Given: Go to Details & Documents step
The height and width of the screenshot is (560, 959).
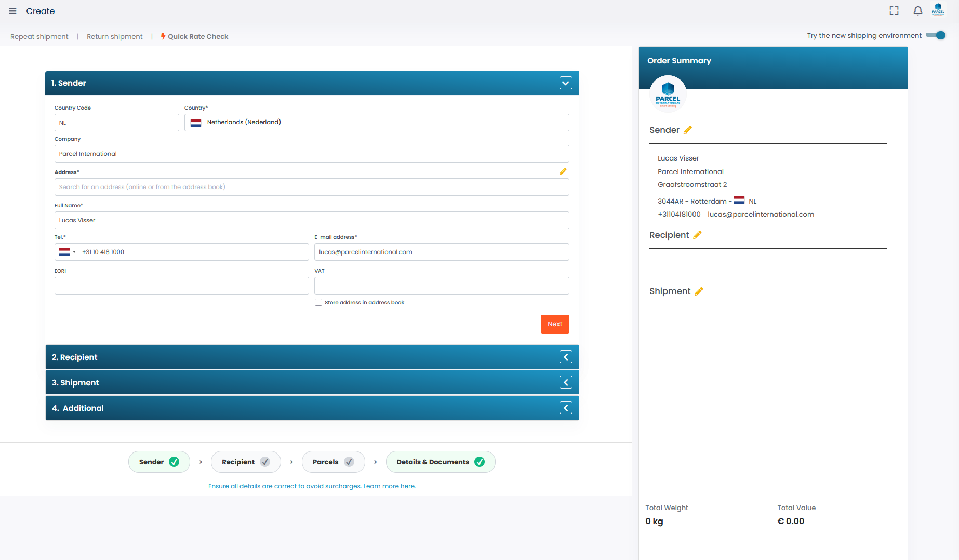Looking at the screenshot, I should coord(440,462).
